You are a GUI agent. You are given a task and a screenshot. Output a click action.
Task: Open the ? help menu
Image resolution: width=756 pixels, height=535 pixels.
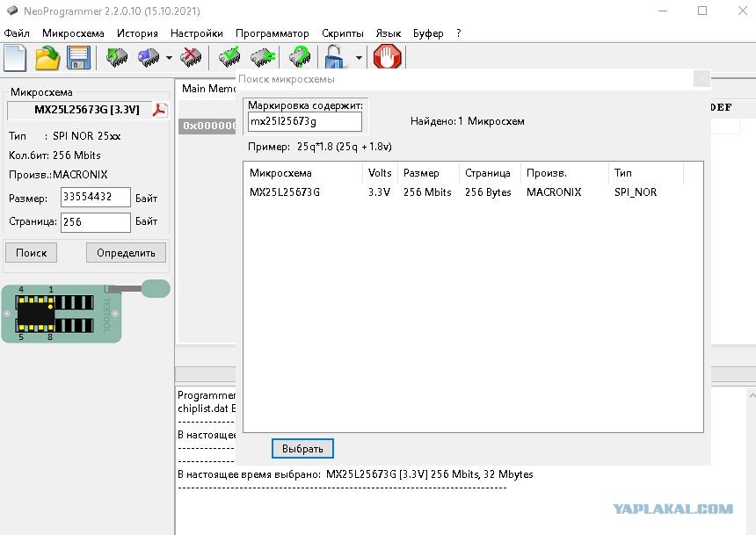(459, 33)
